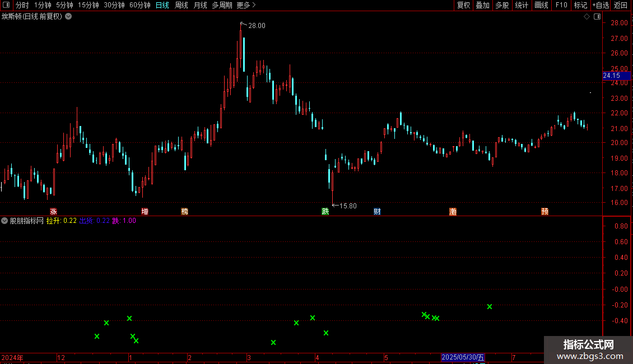Click the 24.15 price tag on axis
Viewport: 633px width, 364px height.
point(616,76)
